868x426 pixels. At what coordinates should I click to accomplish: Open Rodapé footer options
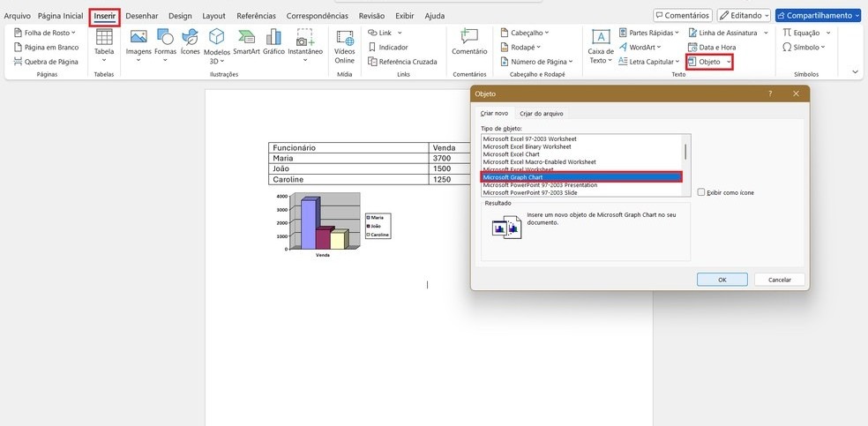520,47
